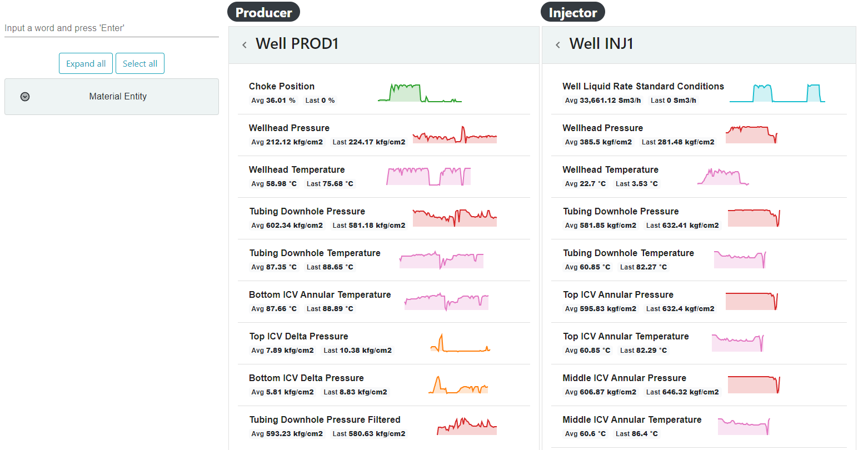Click the PROD1 Wellhead Temperature pink sparkline

pyautogui.click(x=428, y=176)
